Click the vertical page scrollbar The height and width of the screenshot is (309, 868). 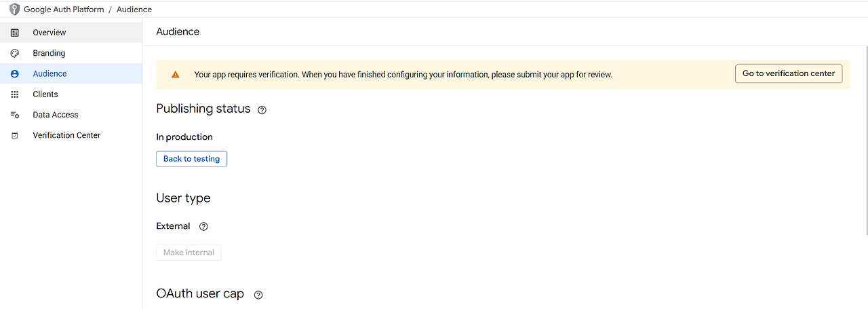tap(865, 141)
